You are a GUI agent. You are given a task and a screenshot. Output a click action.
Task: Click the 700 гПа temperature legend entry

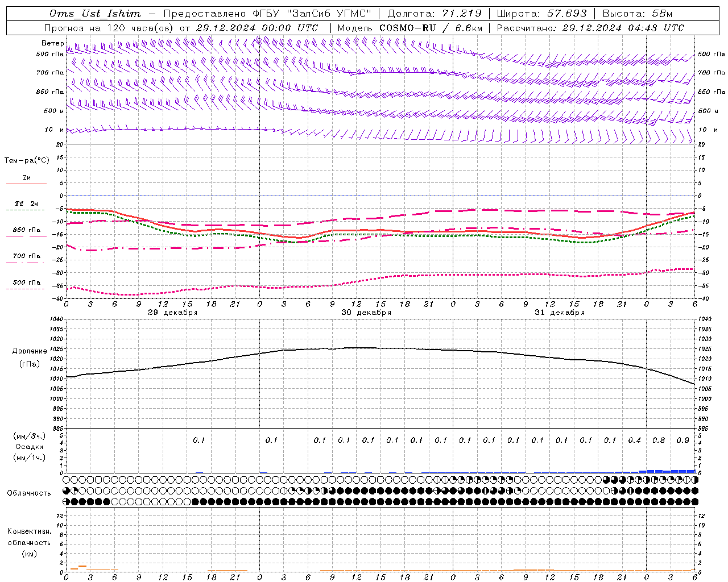click(x=26, y=259)
